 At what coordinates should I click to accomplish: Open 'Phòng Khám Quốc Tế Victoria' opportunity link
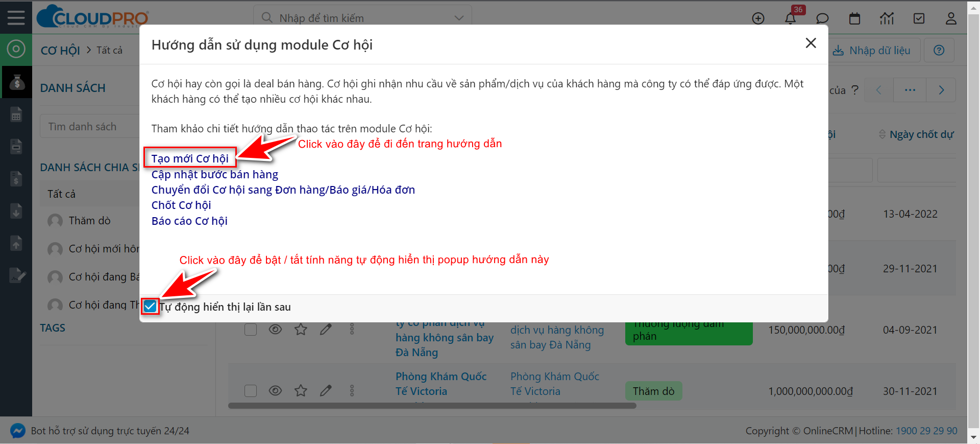(x=441, y=384)
